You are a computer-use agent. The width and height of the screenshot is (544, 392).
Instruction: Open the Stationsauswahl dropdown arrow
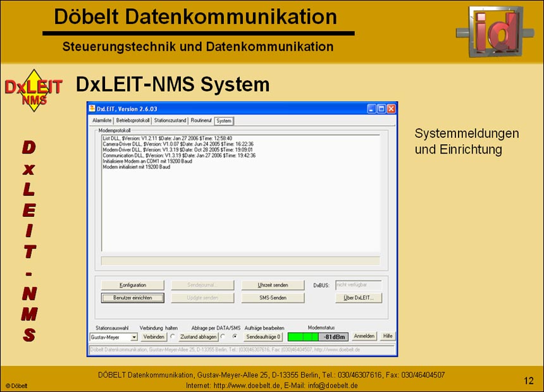point(134,337)
